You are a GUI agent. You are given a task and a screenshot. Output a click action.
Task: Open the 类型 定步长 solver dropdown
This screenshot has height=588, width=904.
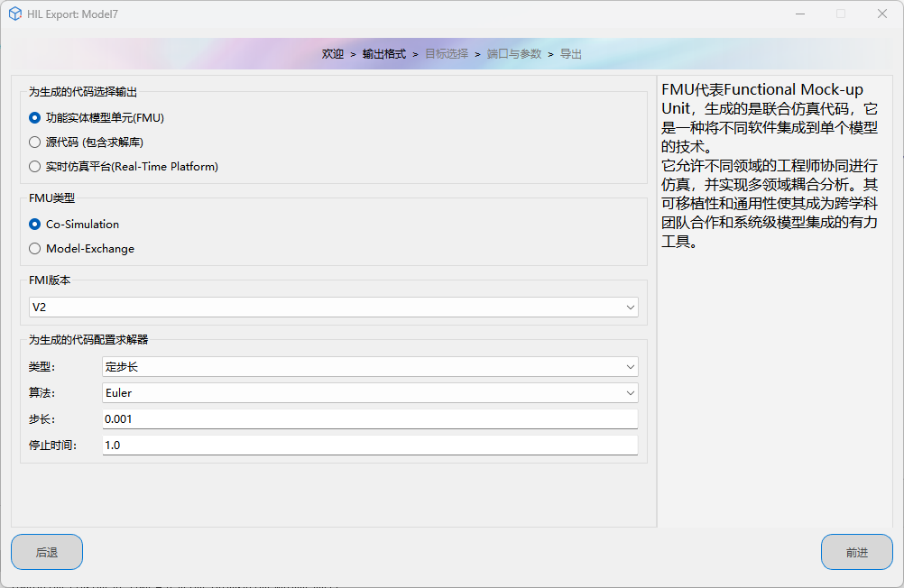click(370, 367)
